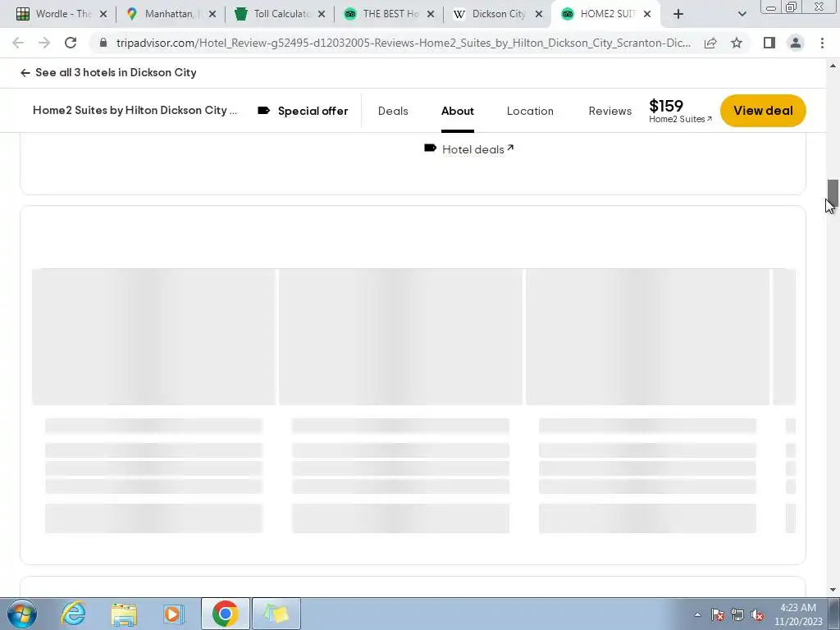Close the Toll Calculator tab

[x=322, y=14]
